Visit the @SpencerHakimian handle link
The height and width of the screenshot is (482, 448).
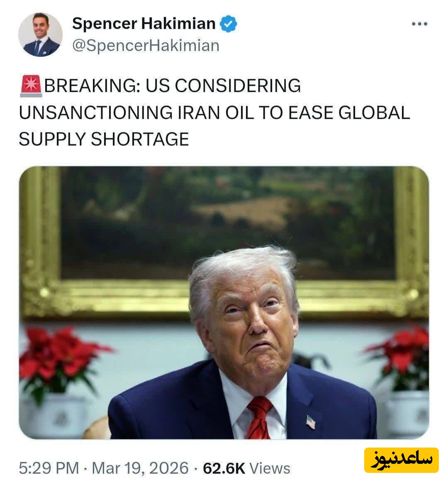click(146, 46)
